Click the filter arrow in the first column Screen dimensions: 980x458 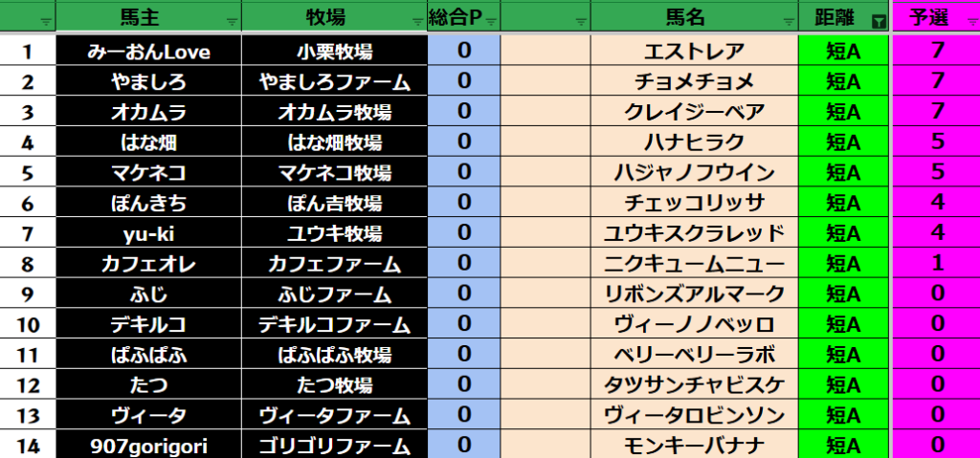(x=46, y=20)
